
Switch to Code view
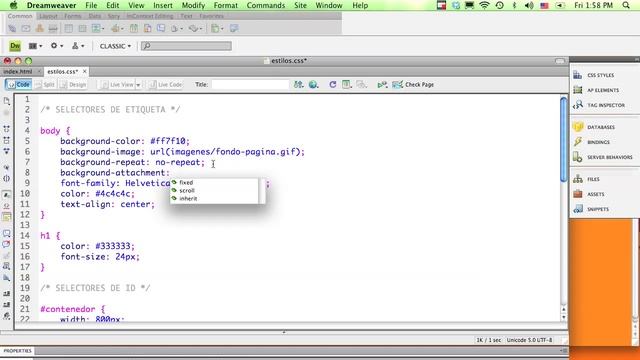pyautogui.click(x=19, y=84)
